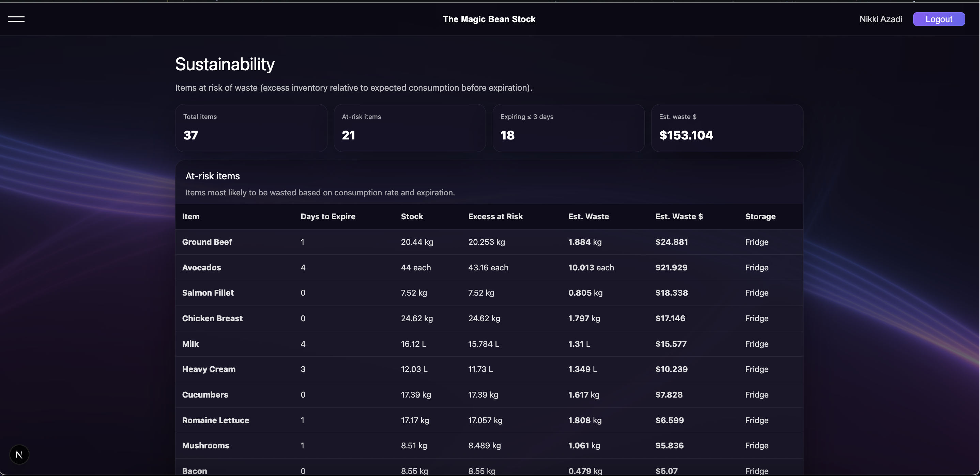Screen dimensions: 980x476
Task: Select the At-risk items stat card
Action: pos(409,128)
